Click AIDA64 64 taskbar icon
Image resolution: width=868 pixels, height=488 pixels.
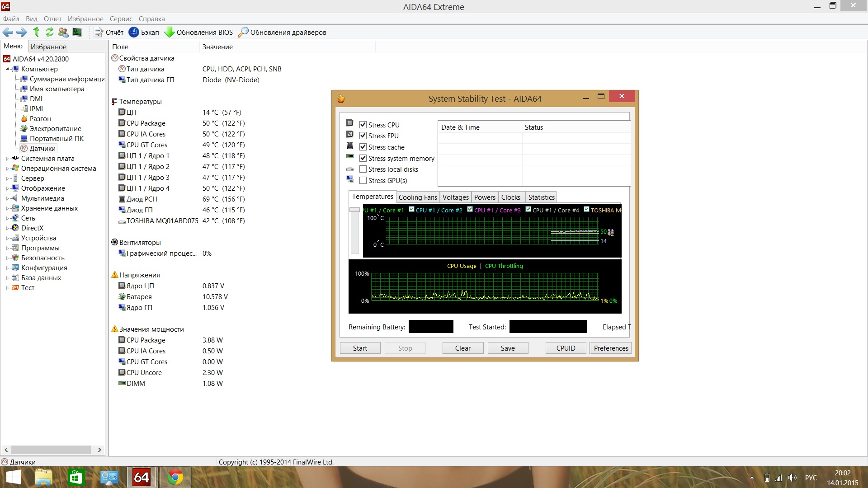[x=142, y=478]
